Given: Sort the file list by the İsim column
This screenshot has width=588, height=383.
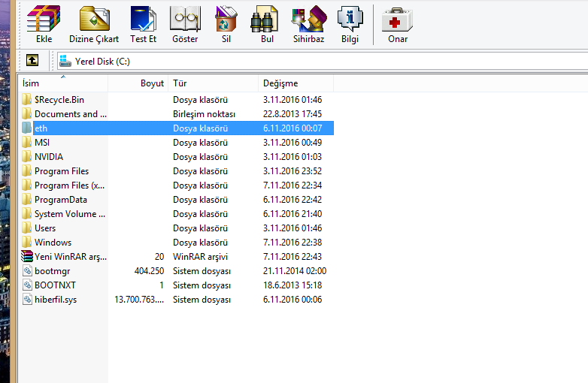Looking at the screenshot, I should click(x=63, y=83).
